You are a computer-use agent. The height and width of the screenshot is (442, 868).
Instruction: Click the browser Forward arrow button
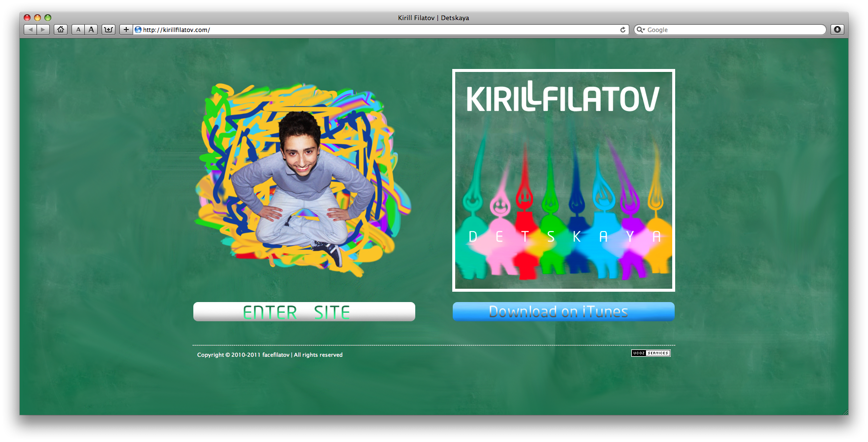pyautogui.click(x=43, y=30)
